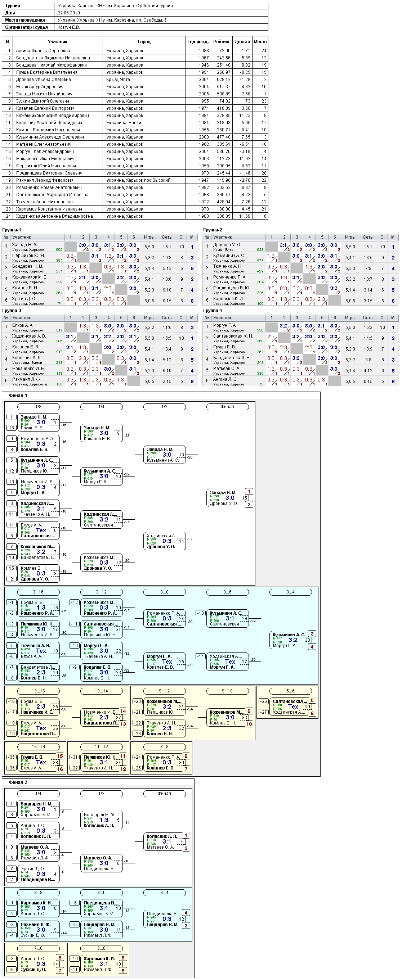Click the tournament date 22.06.2019
This screenshot has height=980, width=402.
[x=68, y=13]
